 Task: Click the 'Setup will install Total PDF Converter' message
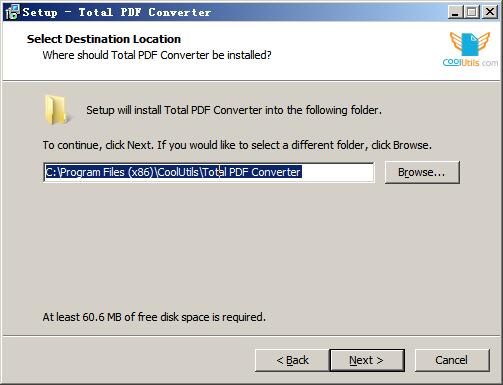[234, 110]
